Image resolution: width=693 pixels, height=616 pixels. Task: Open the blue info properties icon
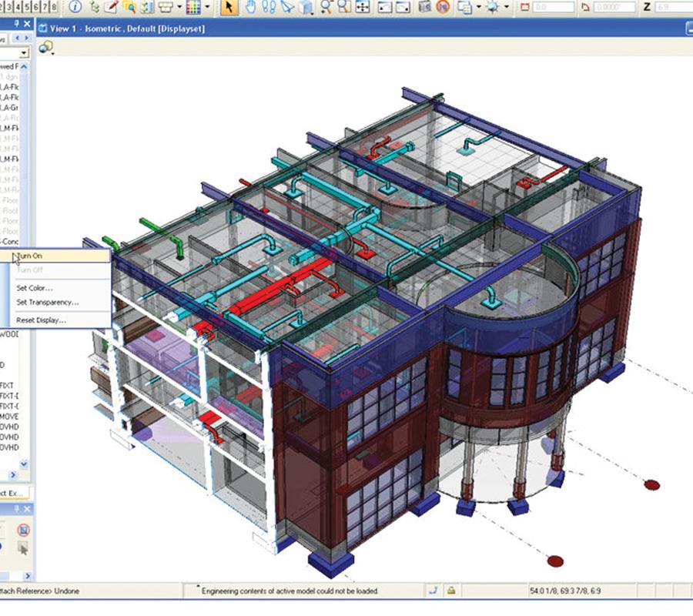tap(75, 7)
